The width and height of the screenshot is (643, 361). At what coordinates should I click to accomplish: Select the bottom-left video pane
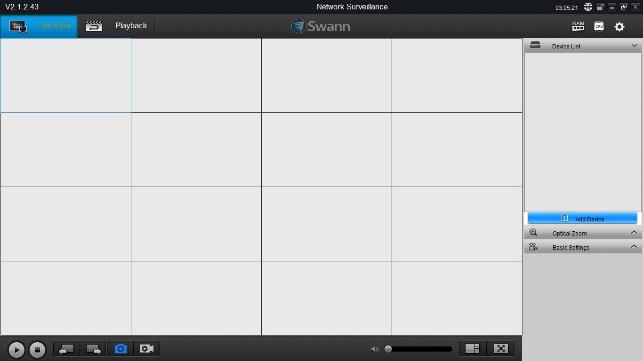coord(66,298)
